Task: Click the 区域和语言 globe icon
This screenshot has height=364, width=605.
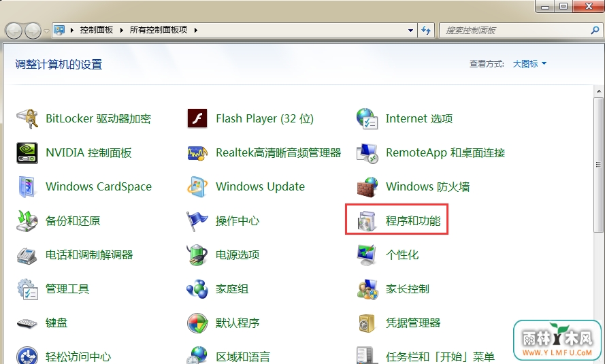Action: point(197,356)
